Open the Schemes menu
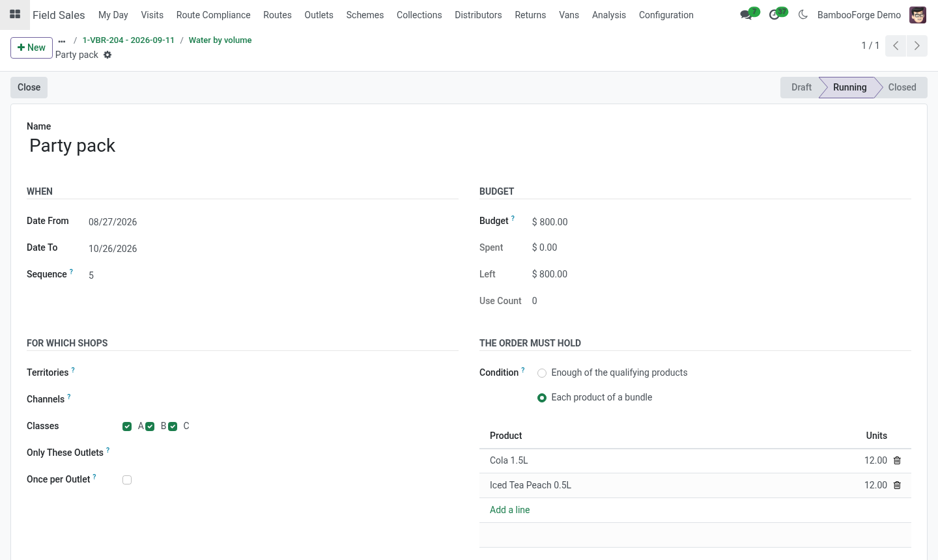This screenshot has width=938, height=560. (x=365, y=15)
